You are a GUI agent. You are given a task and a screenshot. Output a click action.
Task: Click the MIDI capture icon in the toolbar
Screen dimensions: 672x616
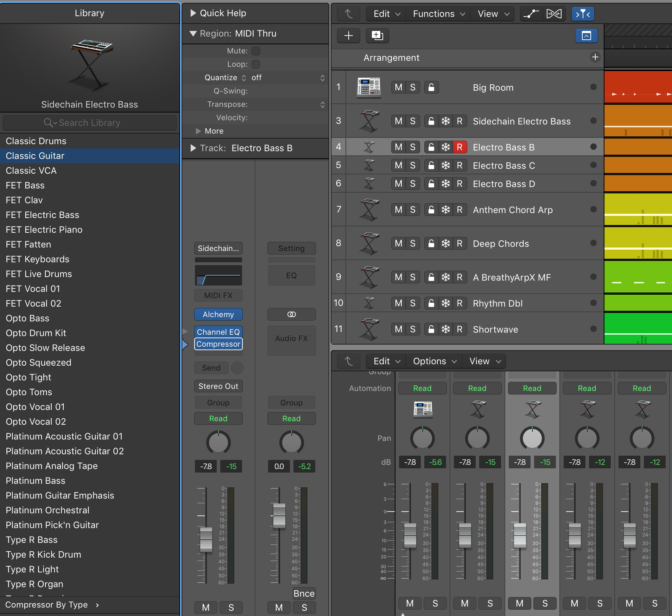[x=553, y=14]
